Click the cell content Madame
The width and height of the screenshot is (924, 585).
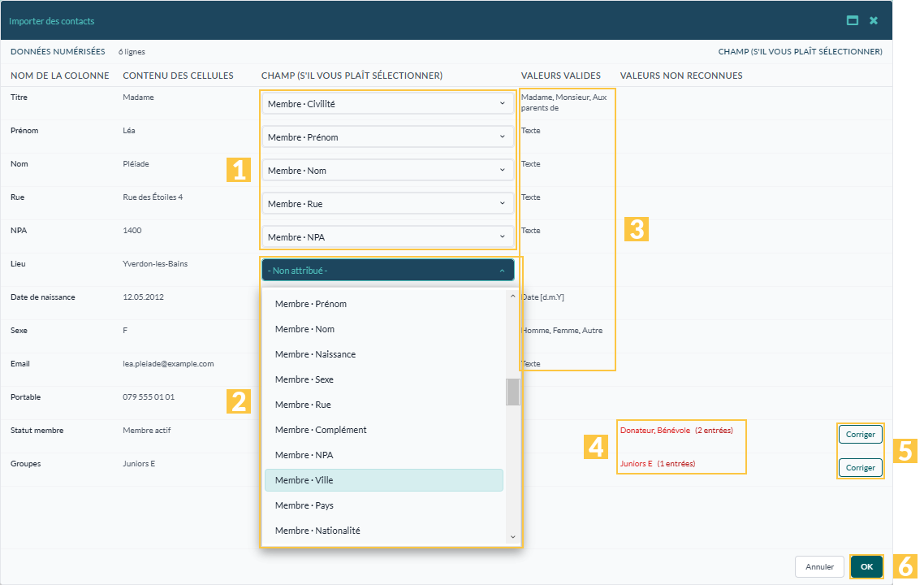click(139, 97)
